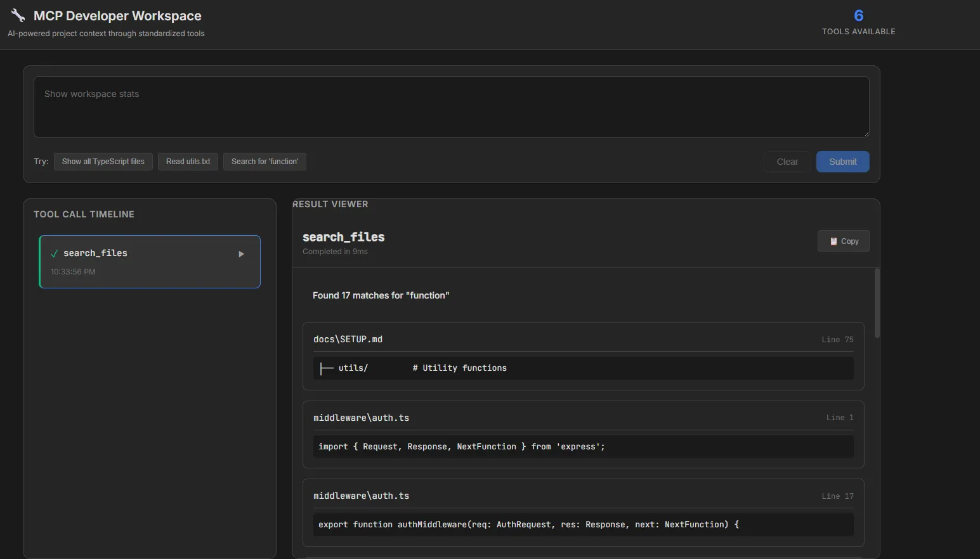The height and width of the screenshot is (559, 980).
Task: Focus the 'Show workspace stats' query box
Action: pos(452,107)
